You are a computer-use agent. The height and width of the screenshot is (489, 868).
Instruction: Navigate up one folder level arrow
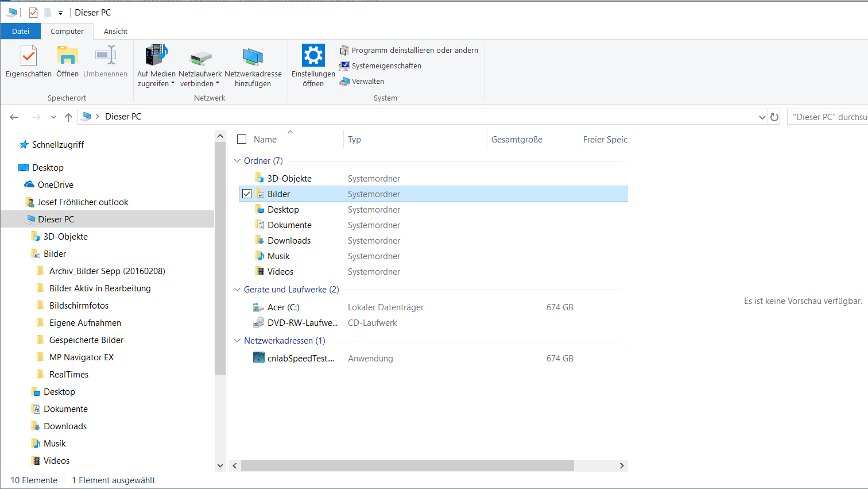point(68,117)
